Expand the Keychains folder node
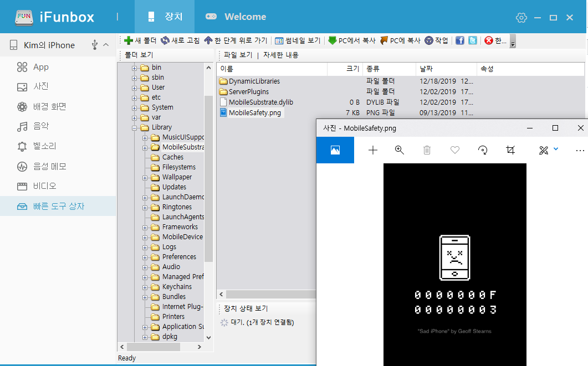 point(145,288)
